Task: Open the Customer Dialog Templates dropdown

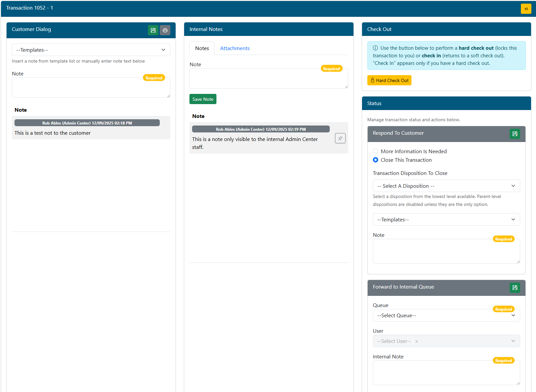Action: (x=91, y=50)
